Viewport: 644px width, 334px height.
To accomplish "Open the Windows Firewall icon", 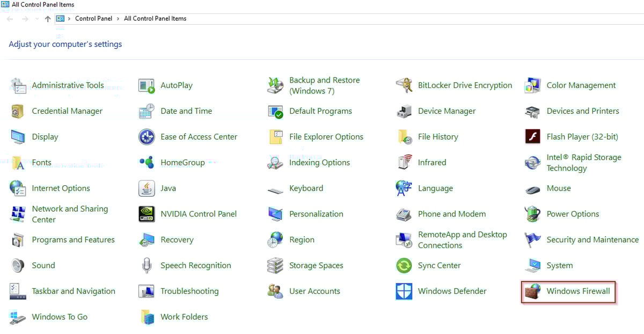I will point(532,292).
